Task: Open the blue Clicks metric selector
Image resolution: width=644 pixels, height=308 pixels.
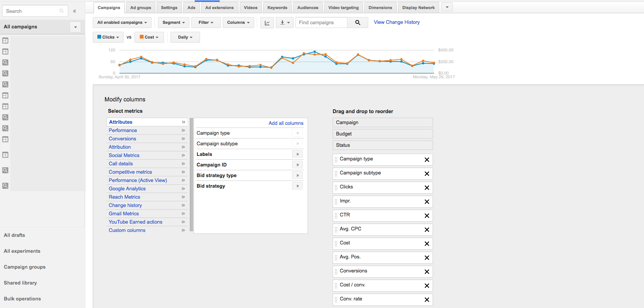Action: (108, 37)
